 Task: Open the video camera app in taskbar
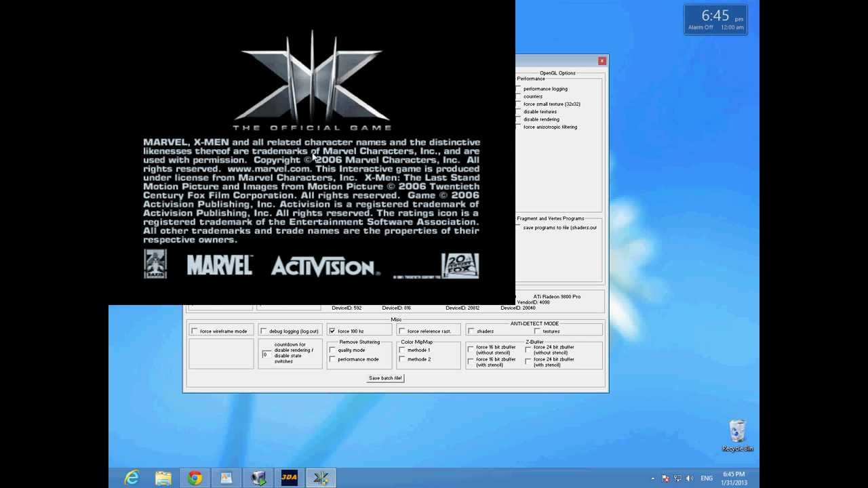coord(258,478)
